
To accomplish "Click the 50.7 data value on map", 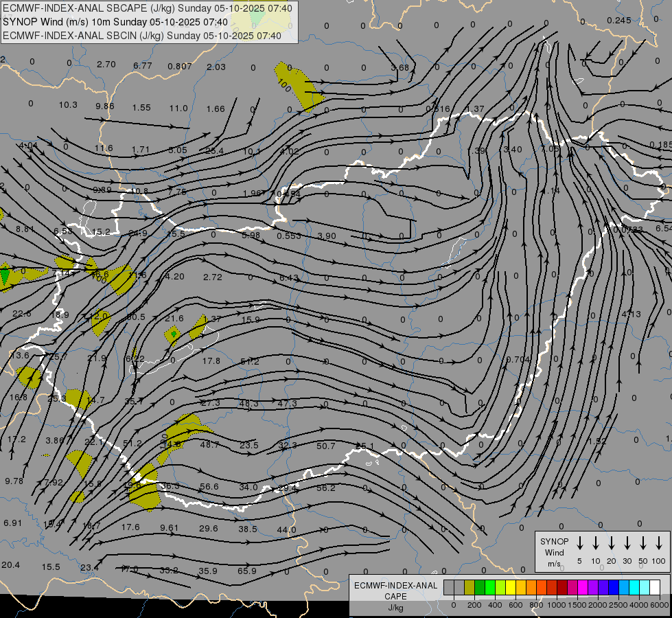I will click(x=326, y=446).
